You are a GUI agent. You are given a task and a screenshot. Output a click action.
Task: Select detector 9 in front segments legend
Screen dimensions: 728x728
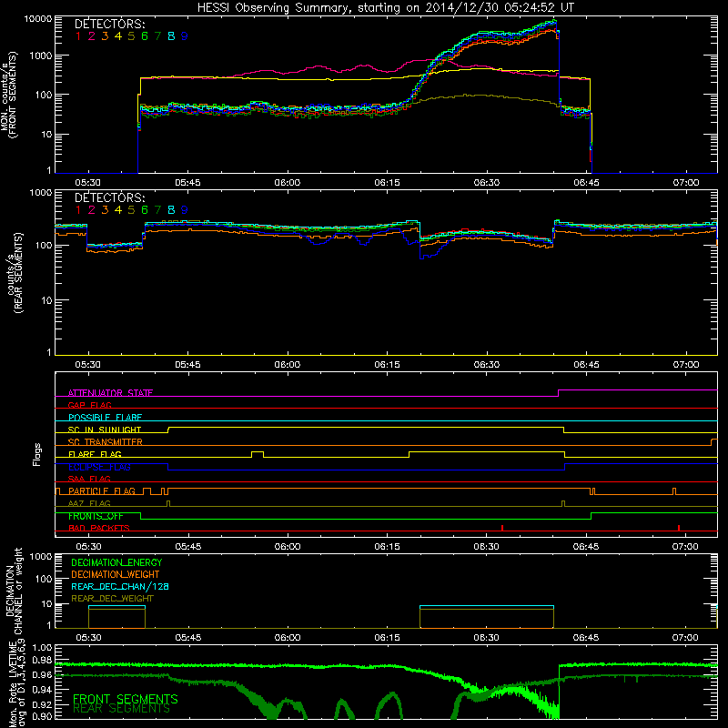pyautogui.click(x=185, y=35)
